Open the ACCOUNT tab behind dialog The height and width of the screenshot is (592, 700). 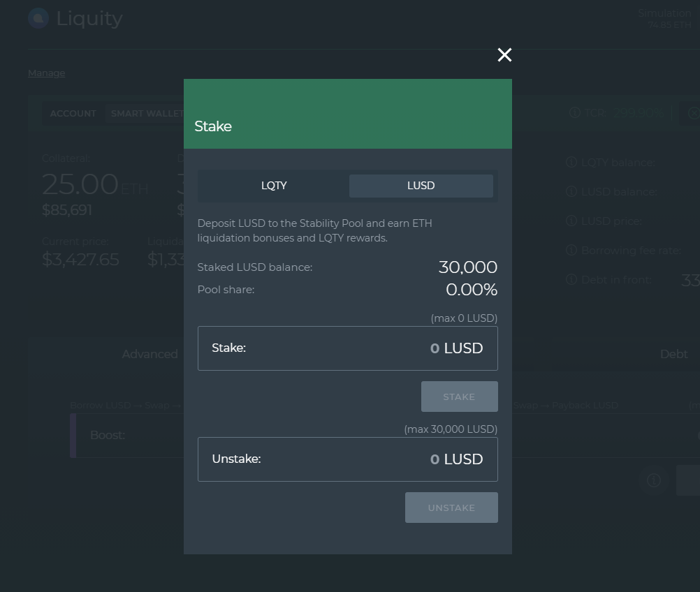tap(73, 114)
